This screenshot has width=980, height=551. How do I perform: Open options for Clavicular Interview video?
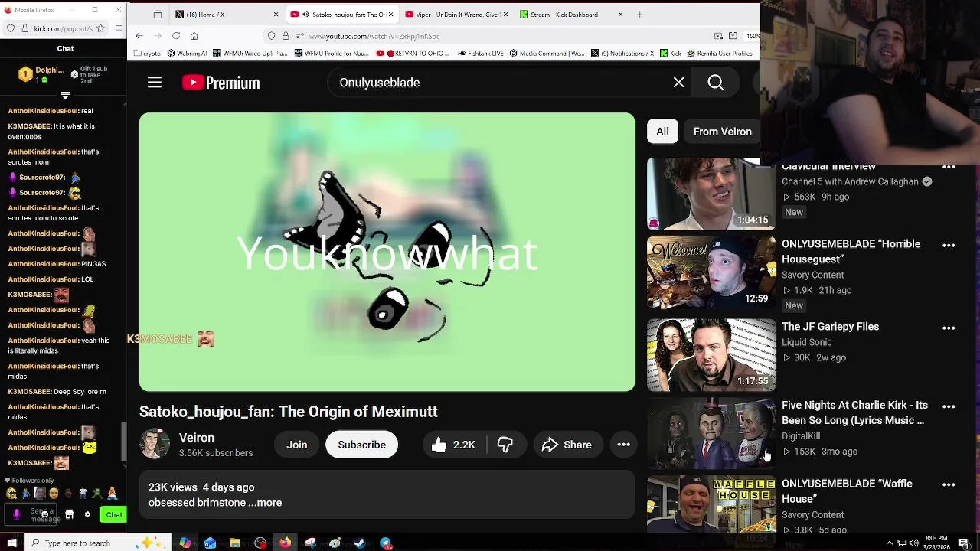949,167
